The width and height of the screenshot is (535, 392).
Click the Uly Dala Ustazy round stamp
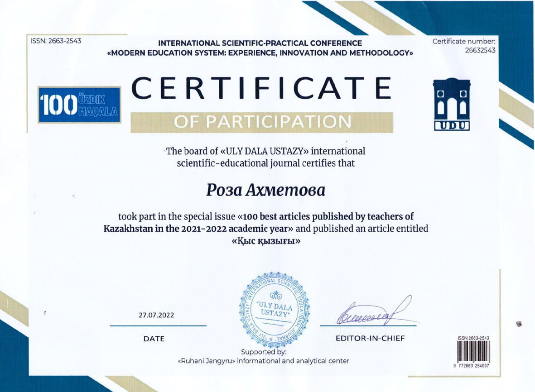pyautogui.click(x=274, y=310)
